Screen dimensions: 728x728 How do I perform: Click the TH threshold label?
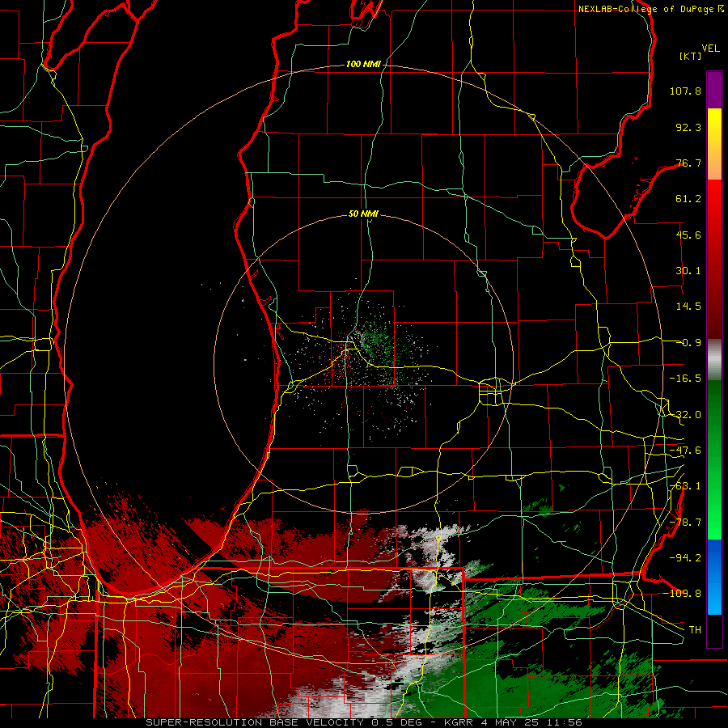click(x=695, y=630)
